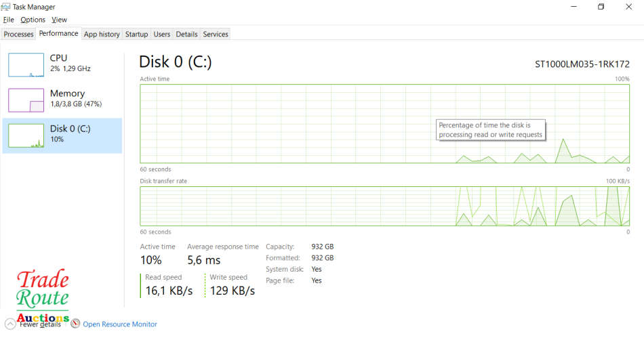
Task: Click the Active time disk graph
Action: [x=384, y=124]
